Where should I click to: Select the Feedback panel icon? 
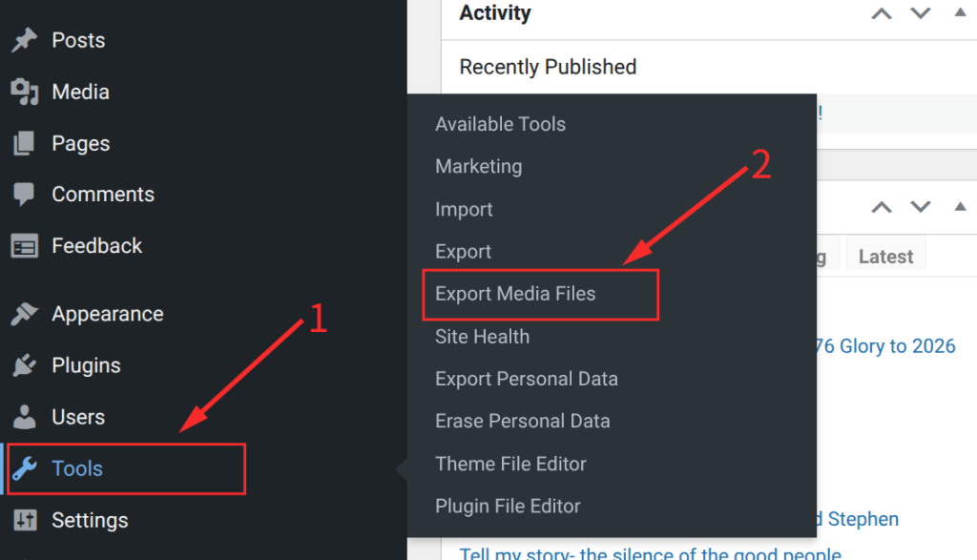pos(27,245)
